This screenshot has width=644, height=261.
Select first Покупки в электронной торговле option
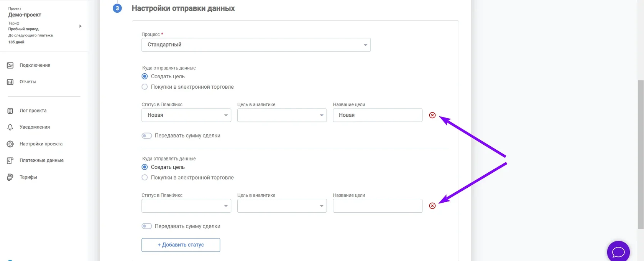pyautogui.click(x=145, y=87)
